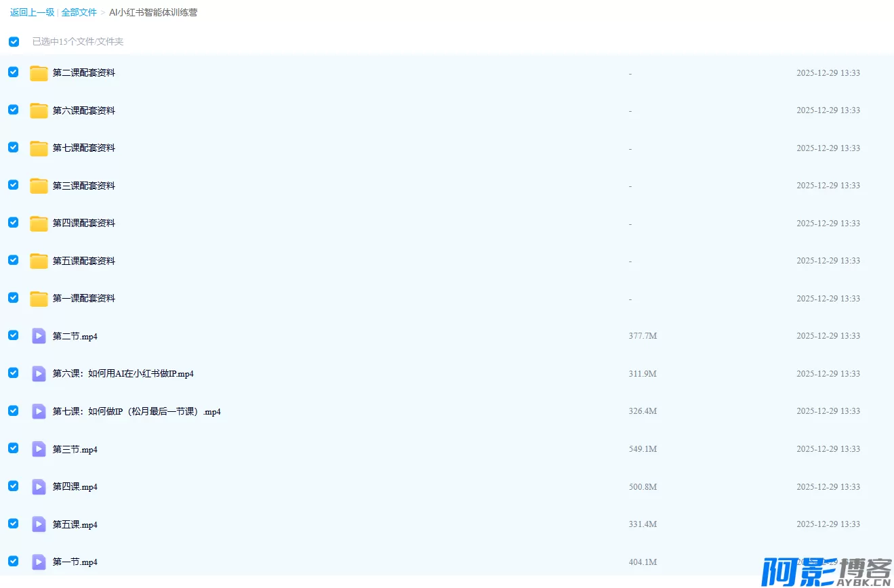Image resolution: width=894 pixels, height=588 pixels.
Task: Click the video file icon for 第三节.mp4
Action: coord(39,449)
